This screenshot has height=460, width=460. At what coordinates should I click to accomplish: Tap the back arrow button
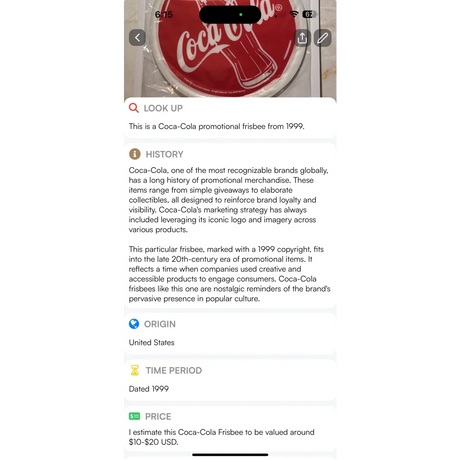pos(137,37)
